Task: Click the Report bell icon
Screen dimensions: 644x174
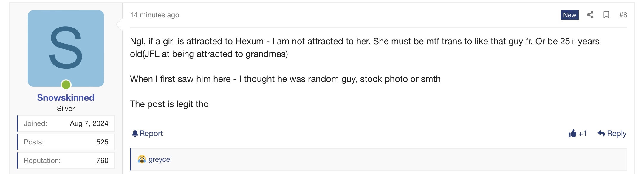Action: [135, 133]
